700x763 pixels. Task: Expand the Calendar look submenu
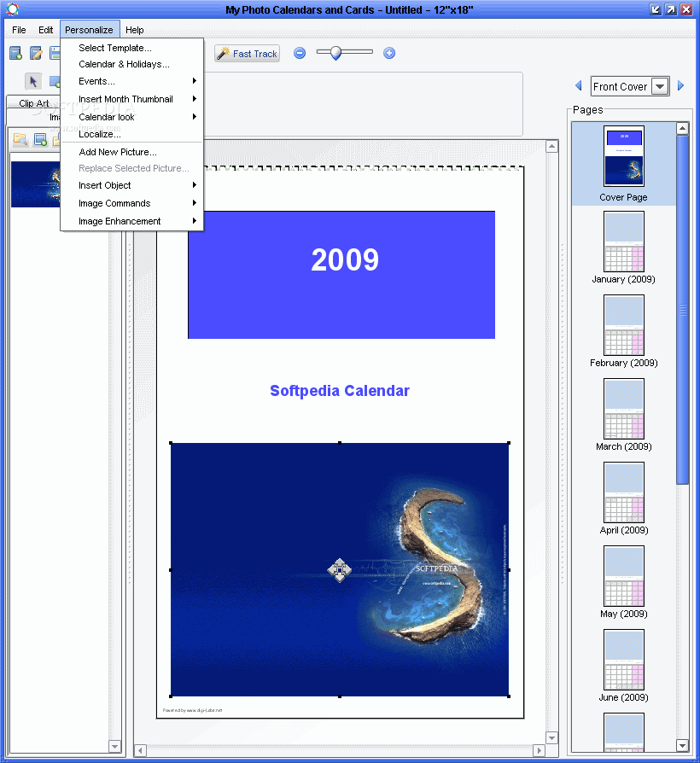point(131,117)
